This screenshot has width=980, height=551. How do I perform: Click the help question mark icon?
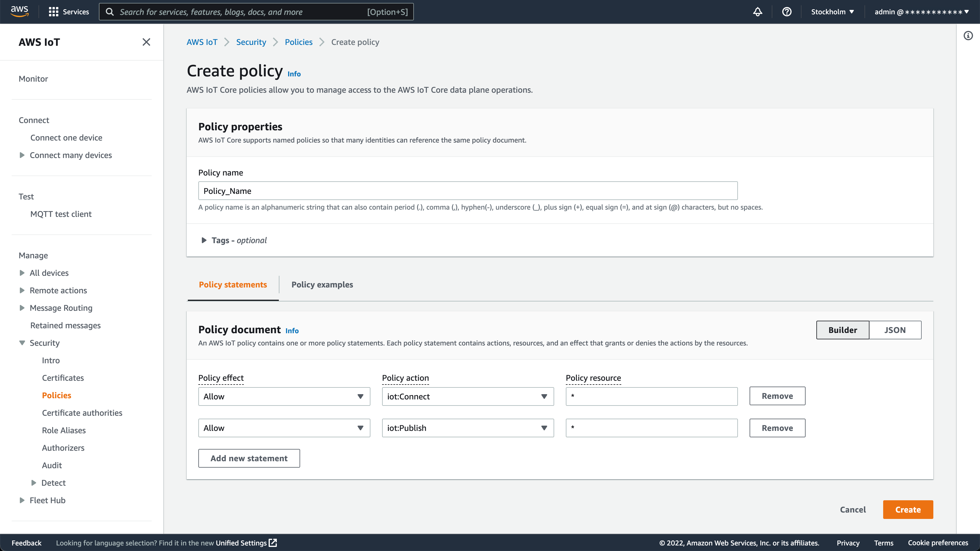coord(787,12)
